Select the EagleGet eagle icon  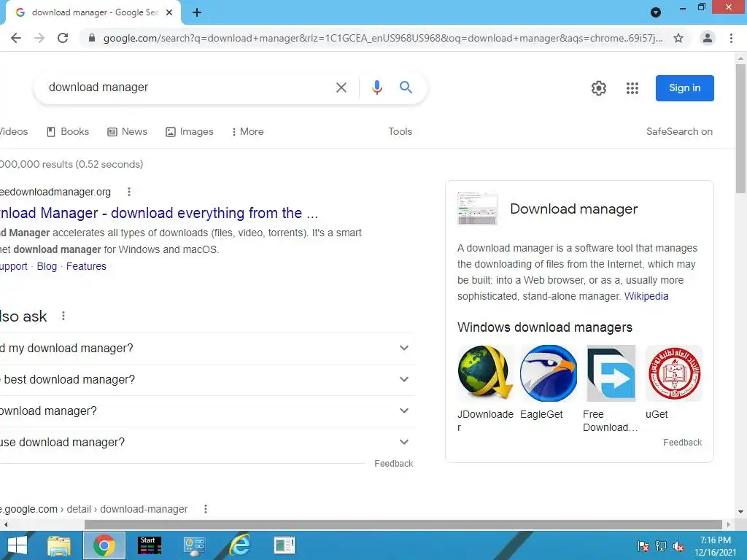pos(549,373)
